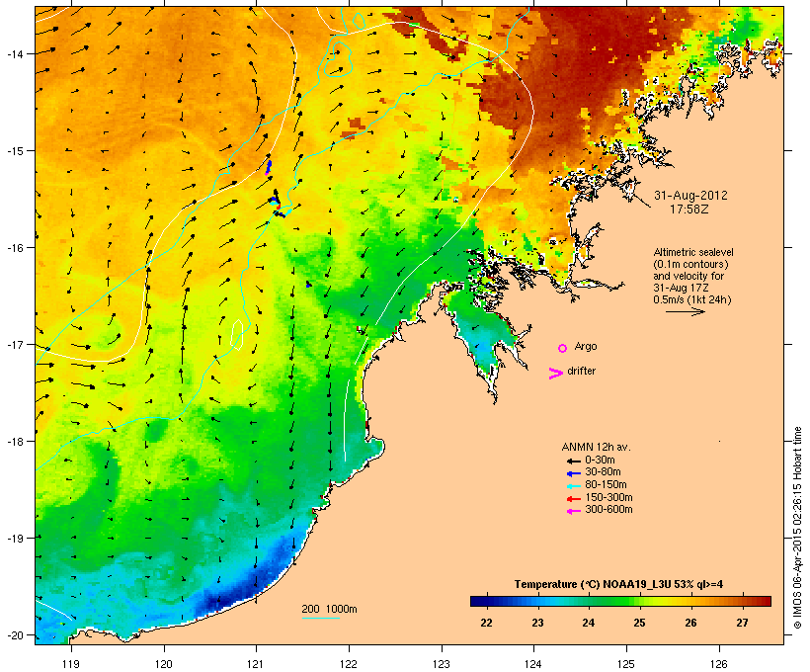Click the 300-600m depth label
Image resolution: width=810 pixels, height=672 pixels.
608,510
